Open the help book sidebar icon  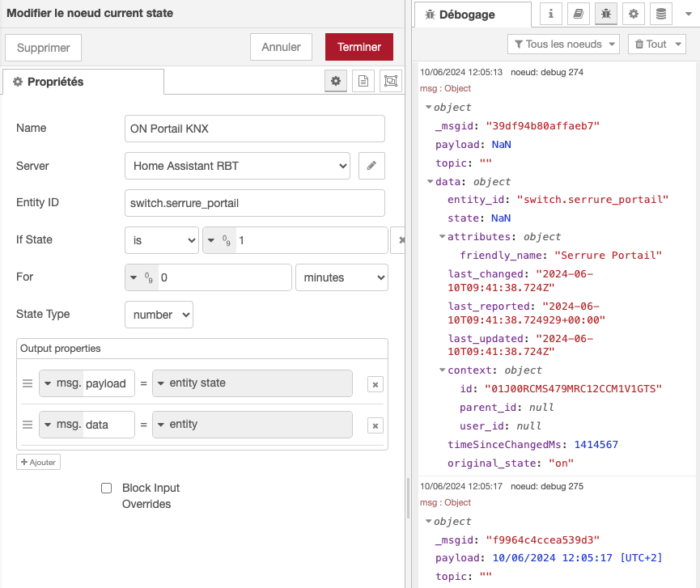pos(579,14)
